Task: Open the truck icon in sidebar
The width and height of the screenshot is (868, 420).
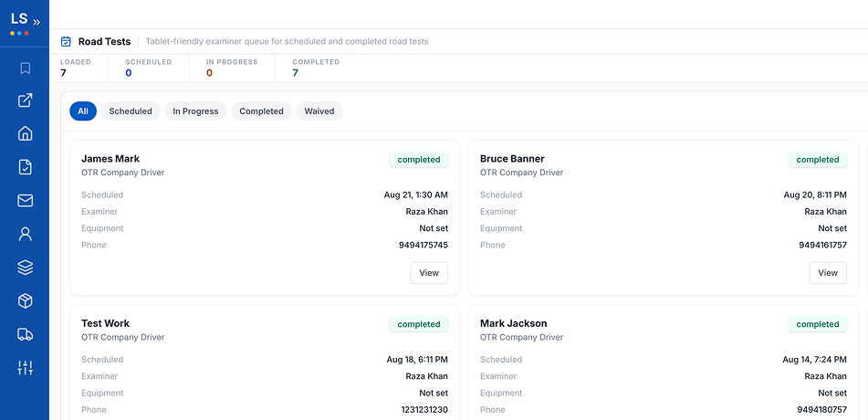Action: (x=25, y=334)
